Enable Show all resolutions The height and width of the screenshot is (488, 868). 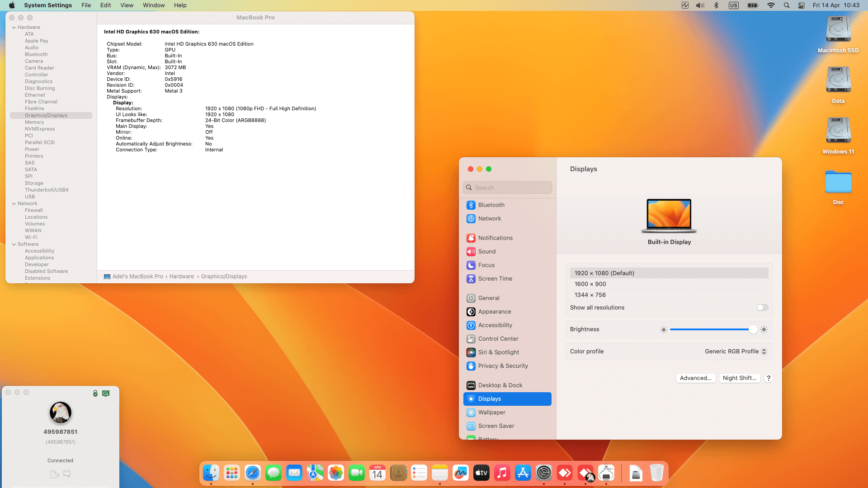pyautogui.click(x=762, y=307)
